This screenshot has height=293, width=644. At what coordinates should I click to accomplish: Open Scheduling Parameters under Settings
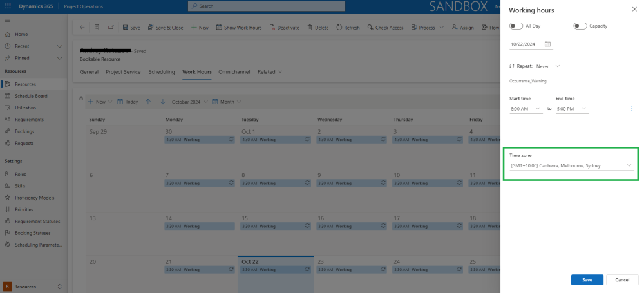point(38,245)
